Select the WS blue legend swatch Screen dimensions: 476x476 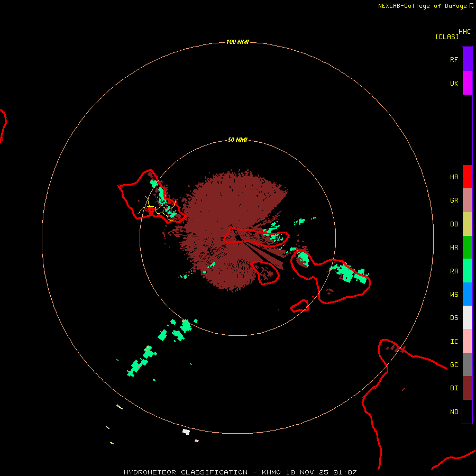coord(467,294)
